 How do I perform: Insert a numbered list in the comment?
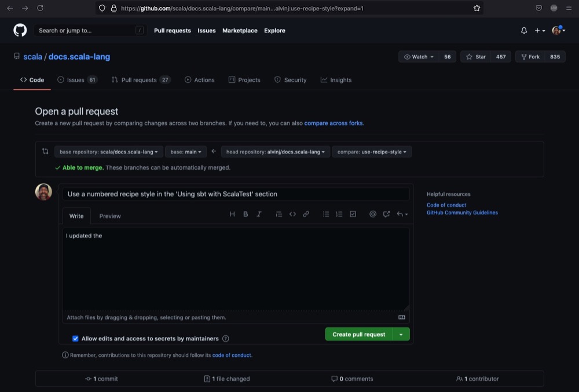click(339, 214)
